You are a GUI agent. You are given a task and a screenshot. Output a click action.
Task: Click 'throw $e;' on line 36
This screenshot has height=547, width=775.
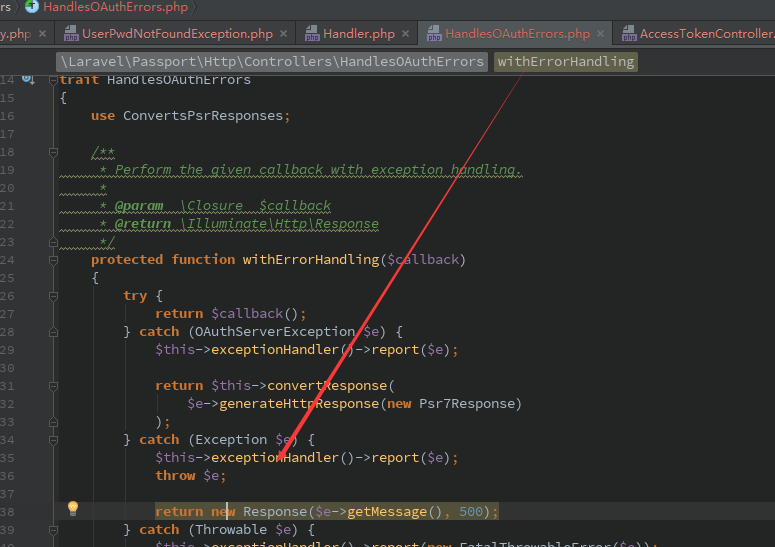pyautogui.click(x=191, y=476)
